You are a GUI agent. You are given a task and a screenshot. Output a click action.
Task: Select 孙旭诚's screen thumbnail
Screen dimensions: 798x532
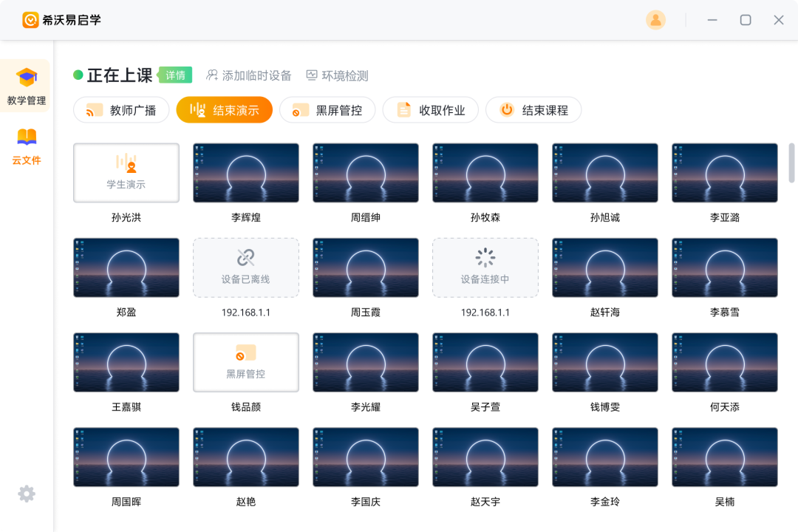point(605,173)
